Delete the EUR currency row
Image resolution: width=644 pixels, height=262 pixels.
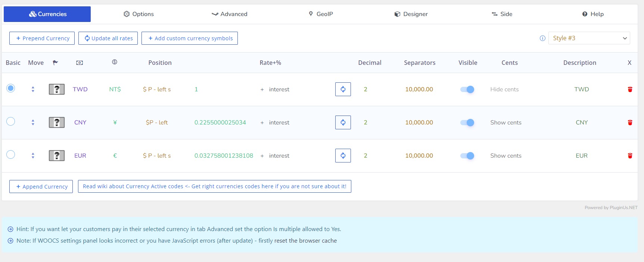(630, 156)
